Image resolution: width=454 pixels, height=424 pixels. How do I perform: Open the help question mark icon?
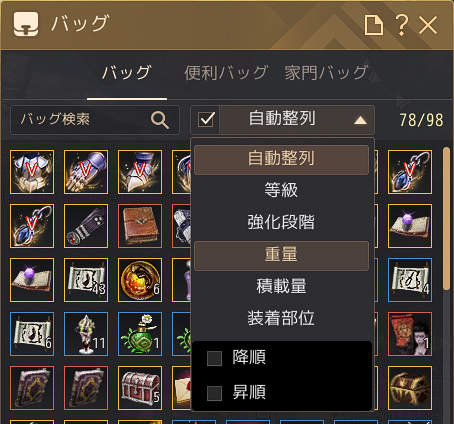coord(401,25)
